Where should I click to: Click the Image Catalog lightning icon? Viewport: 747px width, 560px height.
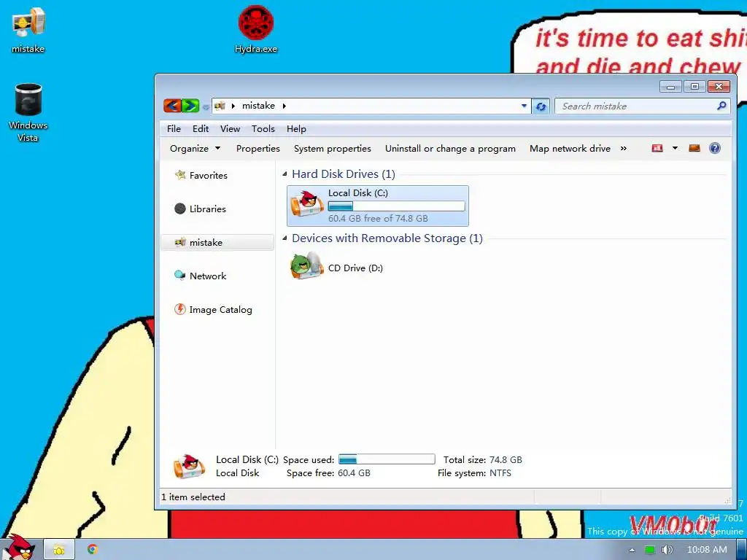coord(180,309)
